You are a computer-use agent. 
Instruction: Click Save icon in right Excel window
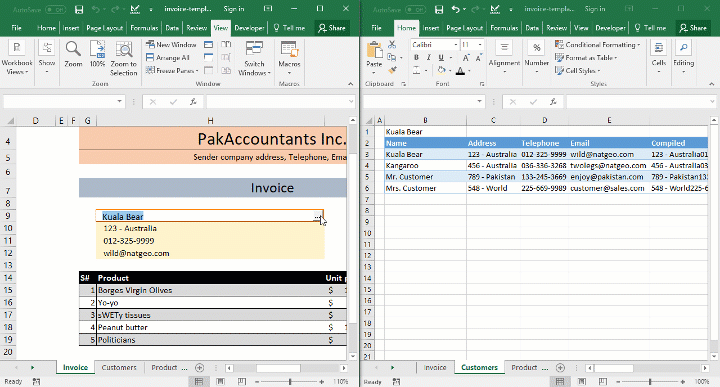point(439,9)
